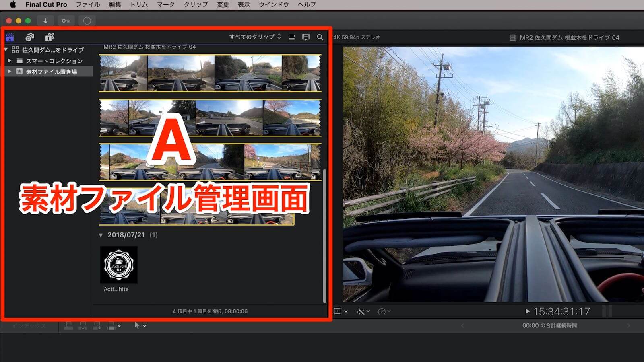Open the Keyword Editor key button

point(66,21)
